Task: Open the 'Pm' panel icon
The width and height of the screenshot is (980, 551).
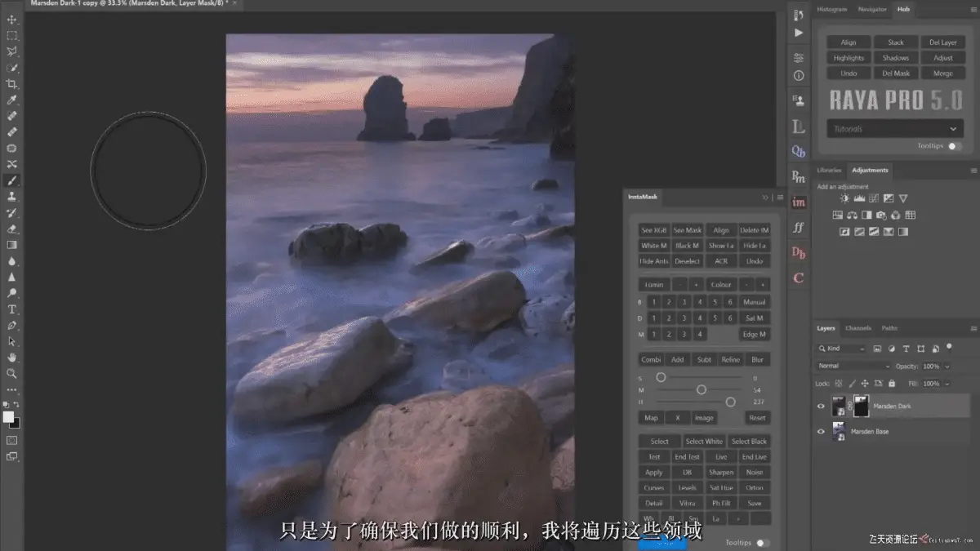Action: point(799,177)
